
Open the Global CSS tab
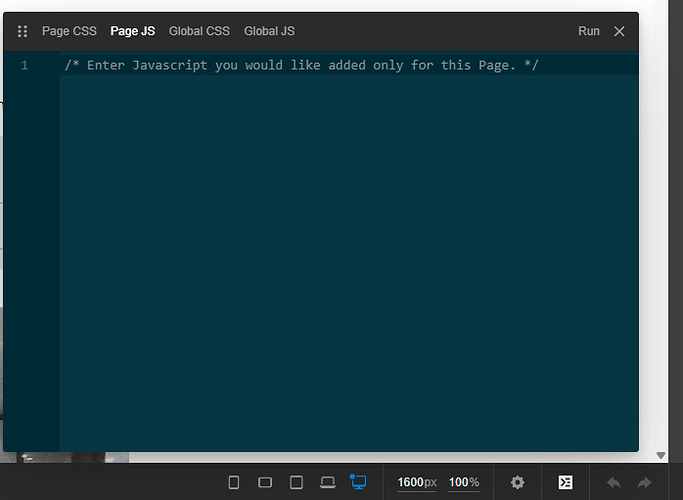pyautogui.click(x=199, y=31)
